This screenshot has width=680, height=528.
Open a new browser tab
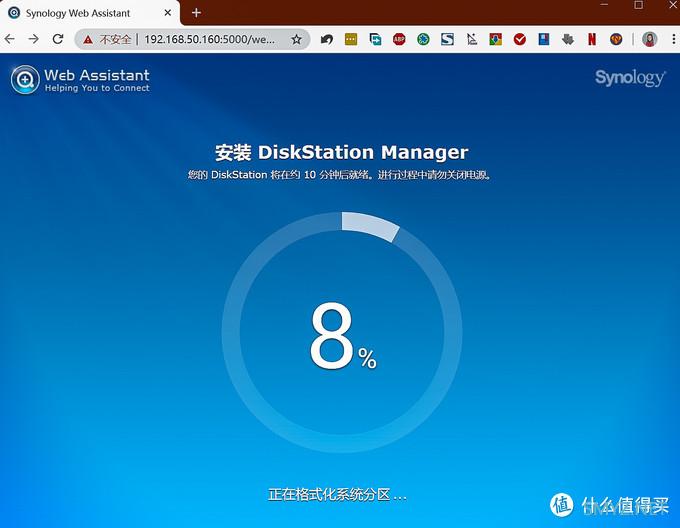point(196,13)
